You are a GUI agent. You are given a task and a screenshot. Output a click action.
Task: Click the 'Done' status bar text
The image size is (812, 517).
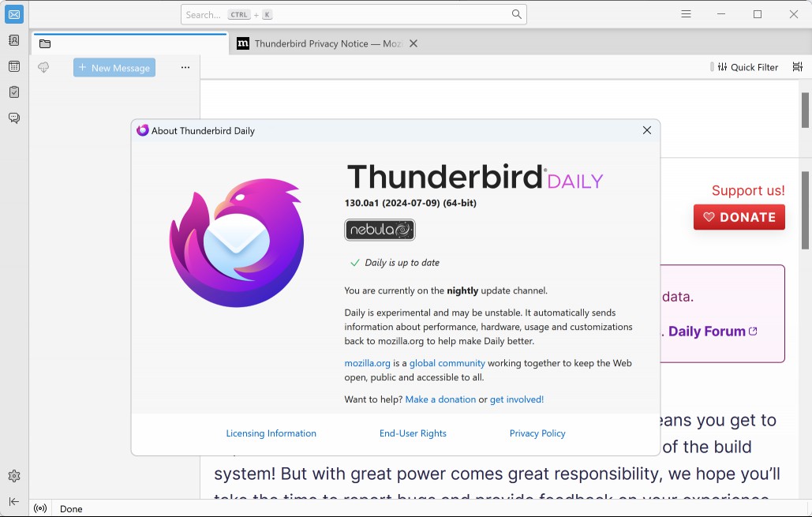pyautogui.click(x=71, y=508)
